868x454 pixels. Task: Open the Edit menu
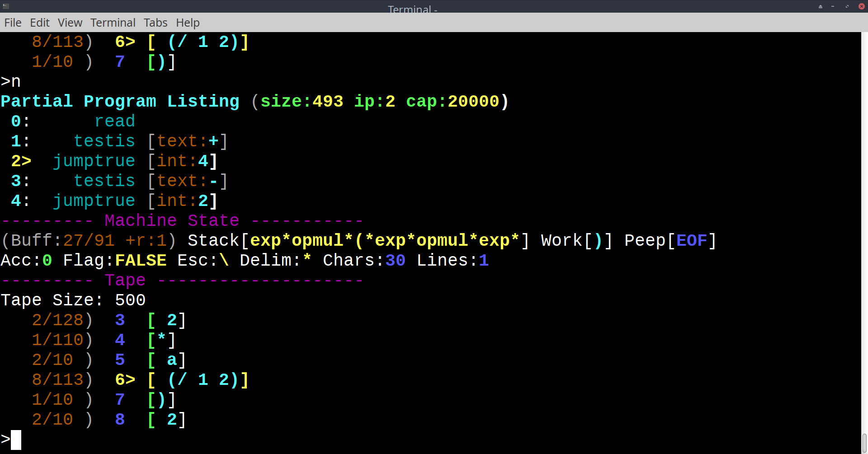(40, 23)
